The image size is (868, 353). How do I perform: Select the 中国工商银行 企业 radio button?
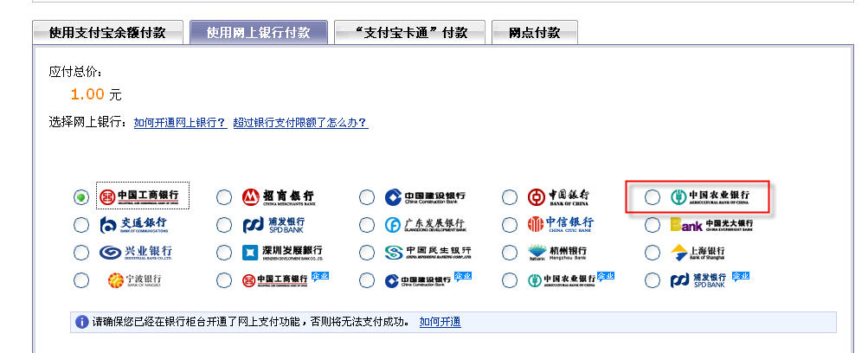click(224, 280)
